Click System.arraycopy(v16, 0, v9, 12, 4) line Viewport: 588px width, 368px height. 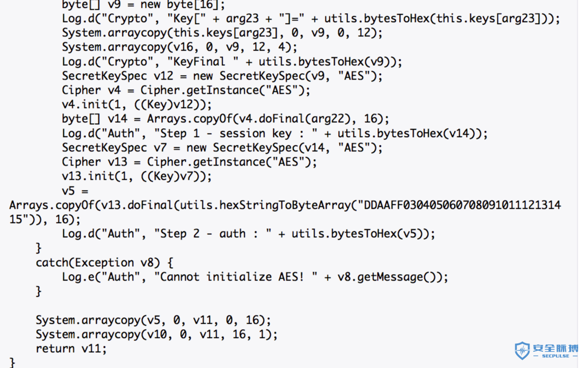(x=179, y=47)
